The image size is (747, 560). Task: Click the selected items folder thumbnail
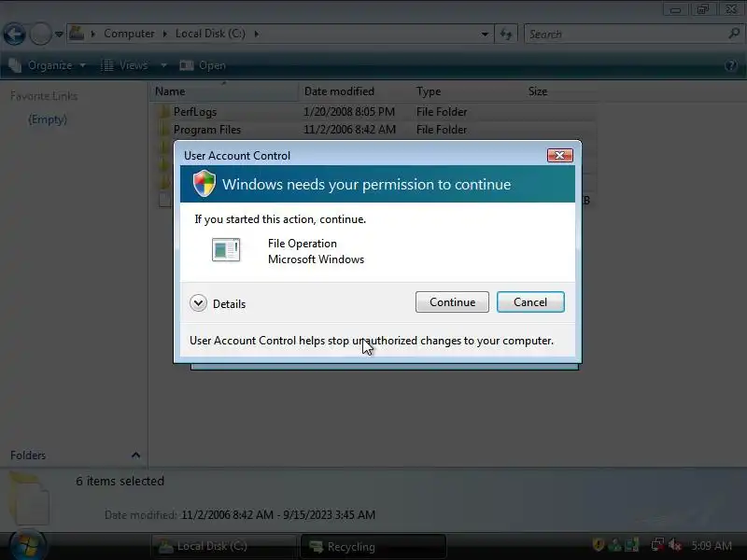coord(30,498)
